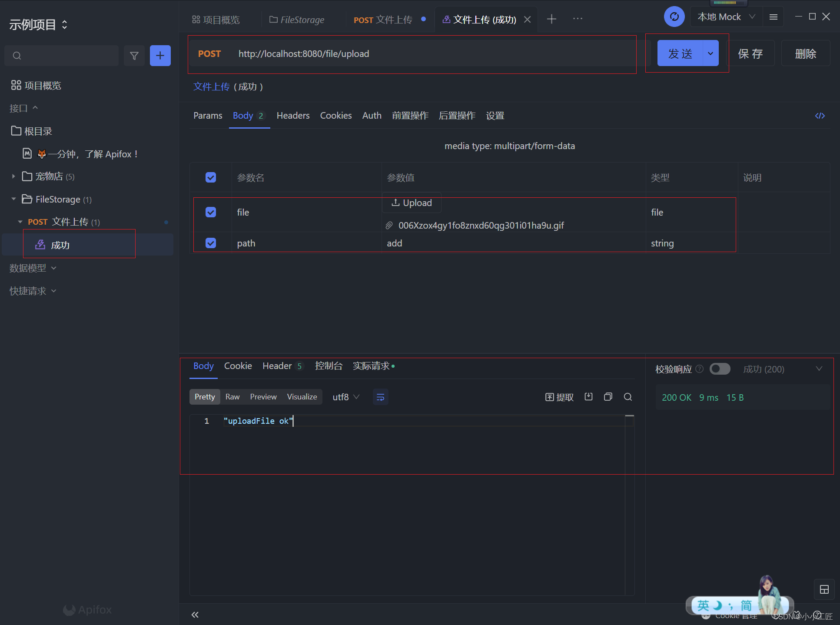
Task: Switch to the Headers tab
Action: 293,116
